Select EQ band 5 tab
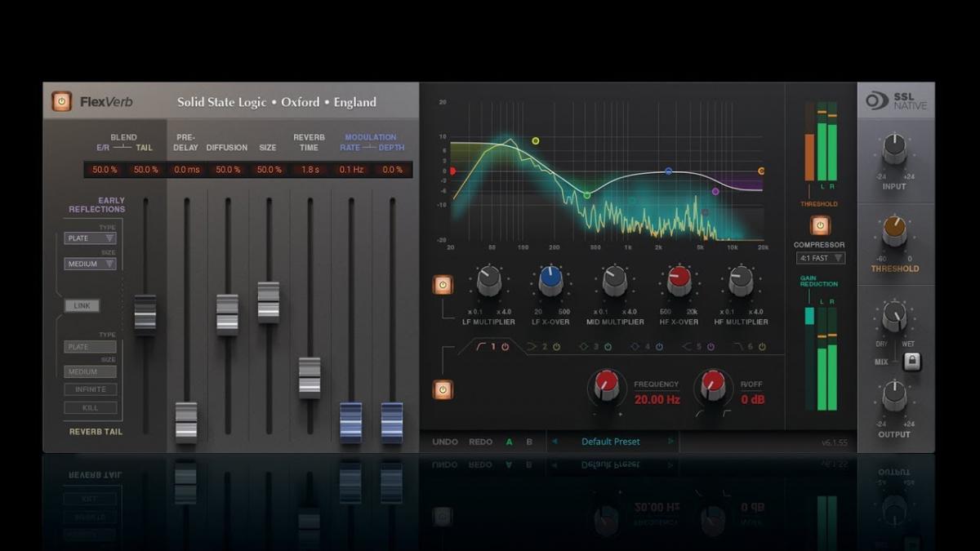Image resolution: width=980 pixels, height=551 pixels. click(697, 347)
